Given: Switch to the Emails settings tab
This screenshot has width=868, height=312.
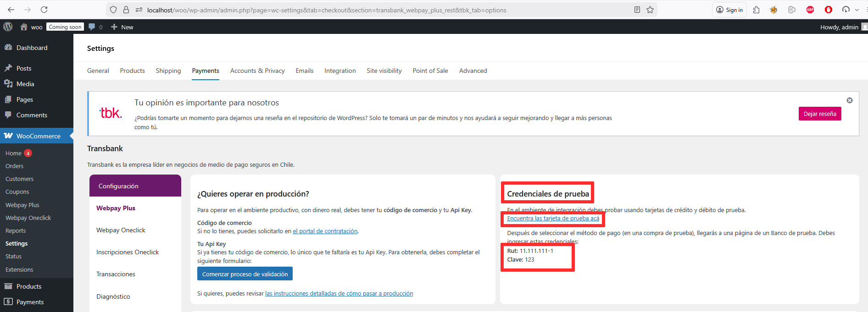Looking at the screenshot, I should click(x=305, y=71).
